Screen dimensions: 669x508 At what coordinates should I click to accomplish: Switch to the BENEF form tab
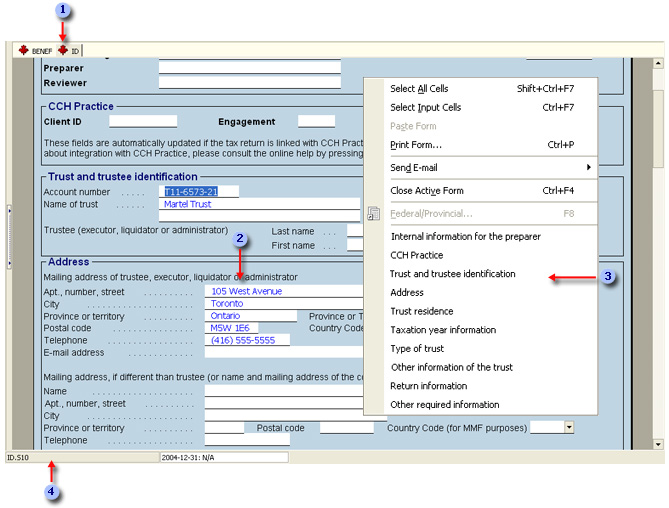coord(35,51)
